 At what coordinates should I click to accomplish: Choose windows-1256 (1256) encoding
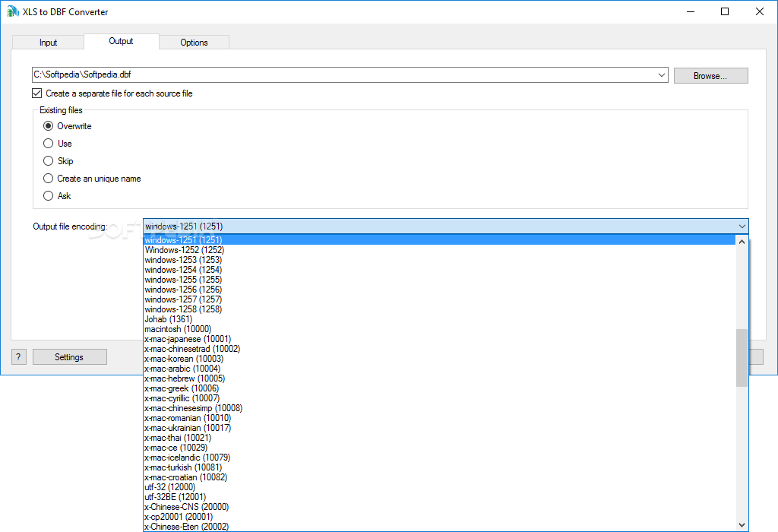[439, 290]
